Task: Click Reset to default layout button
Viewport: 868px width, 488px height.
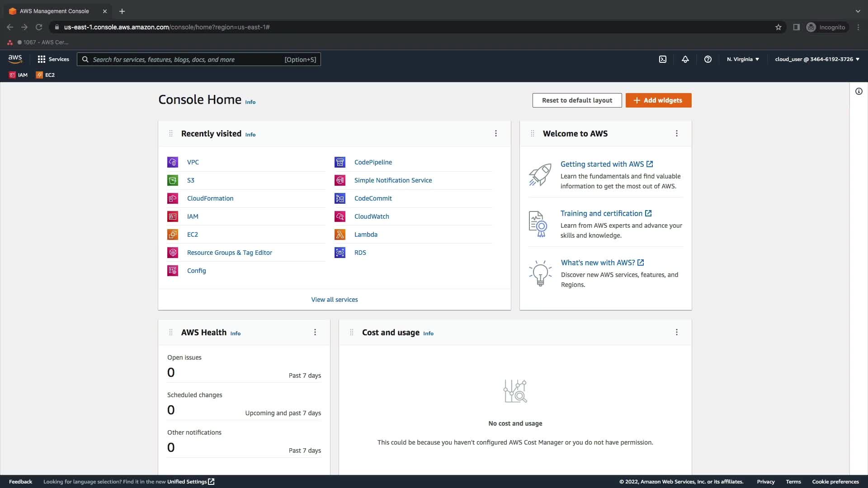Action: pyautogui.click(x=577, y=100)
